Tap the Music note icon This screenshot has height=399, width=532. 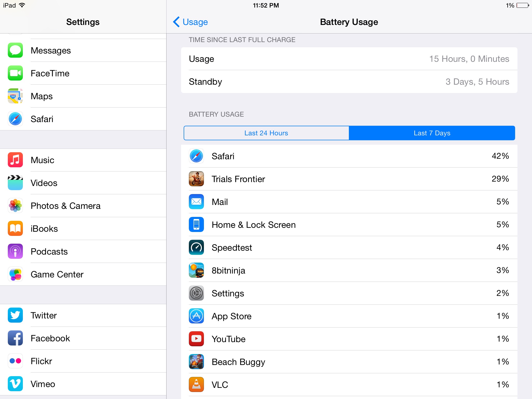15,160
